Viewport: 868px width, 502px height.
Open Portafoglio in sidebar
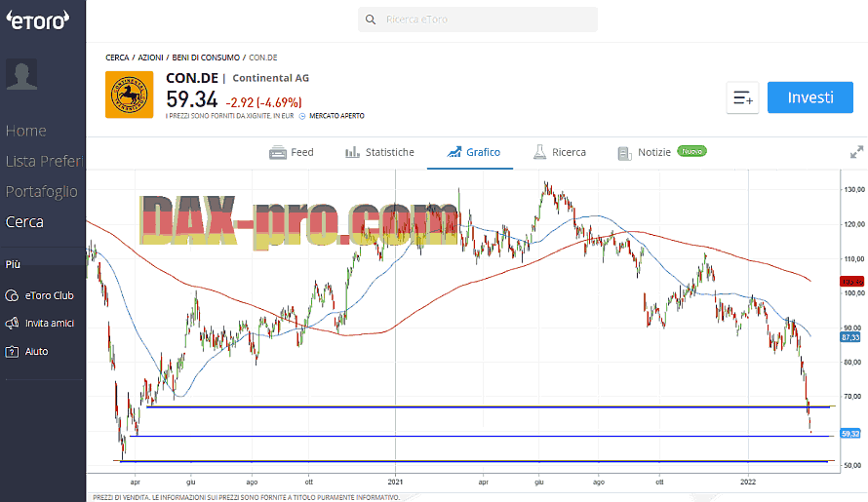coord(42,191)
